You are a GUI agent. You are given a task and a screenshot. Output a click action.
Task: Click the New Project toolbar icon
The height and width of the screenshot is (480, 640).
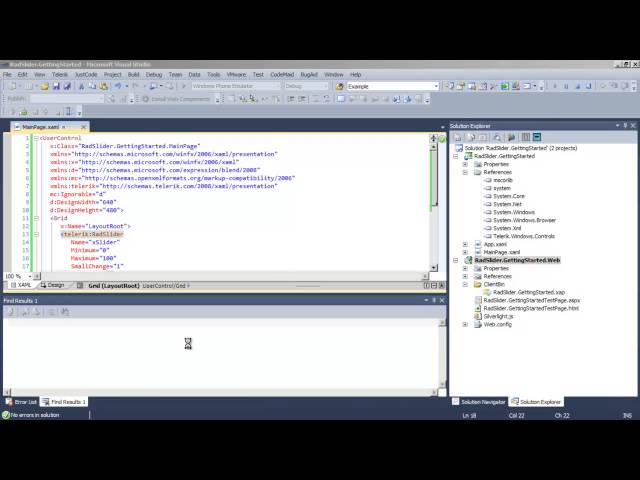point(13,86)
